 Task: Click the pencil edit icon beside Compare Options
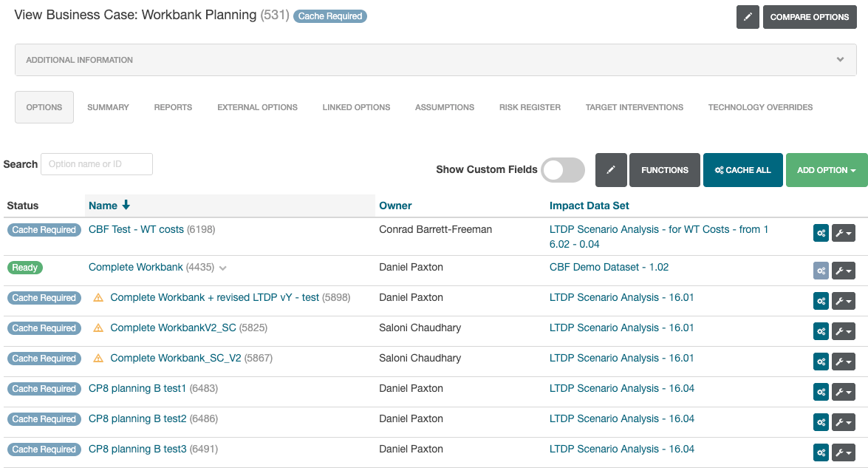point(748,17)
